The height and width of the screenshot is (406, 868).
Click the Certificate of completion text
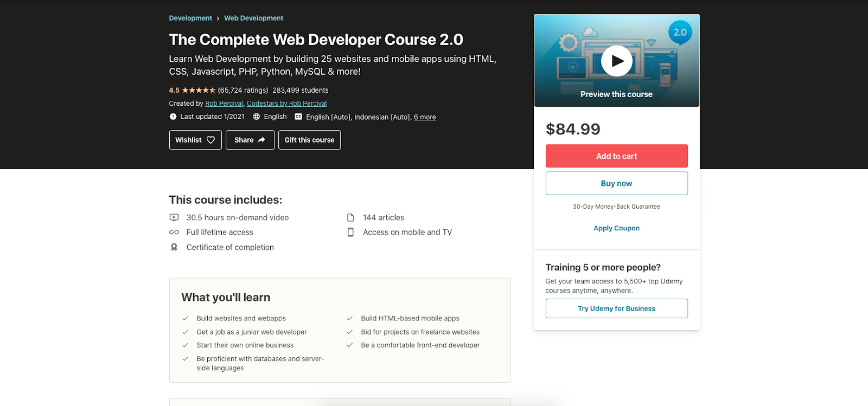(x=230, y=247)
